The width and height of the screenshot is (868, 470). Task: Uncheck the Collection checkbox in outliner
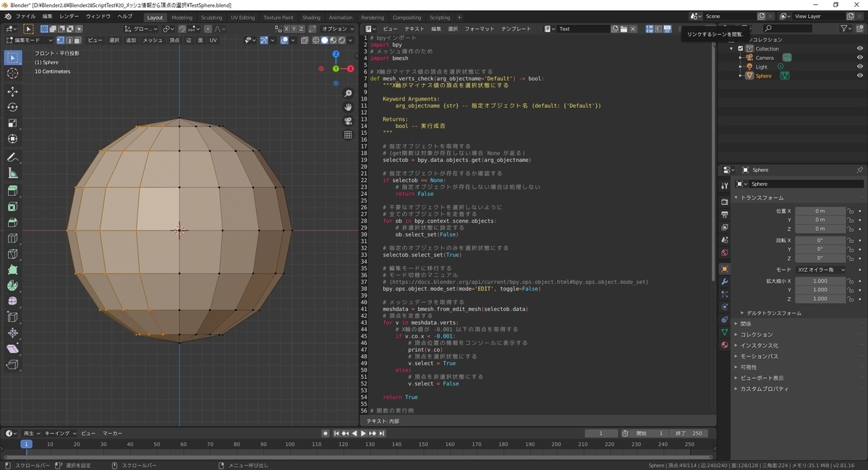[741, 48]
